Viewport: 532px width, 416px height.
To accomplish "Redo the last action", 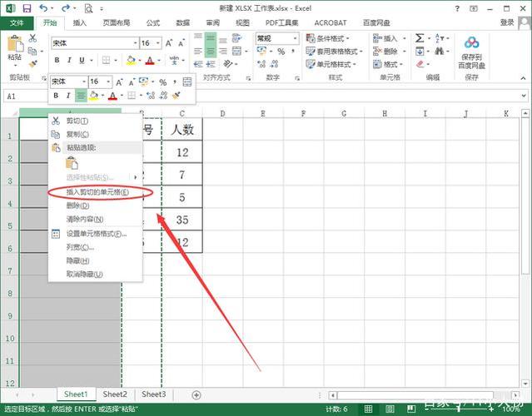I will [66, 8].
